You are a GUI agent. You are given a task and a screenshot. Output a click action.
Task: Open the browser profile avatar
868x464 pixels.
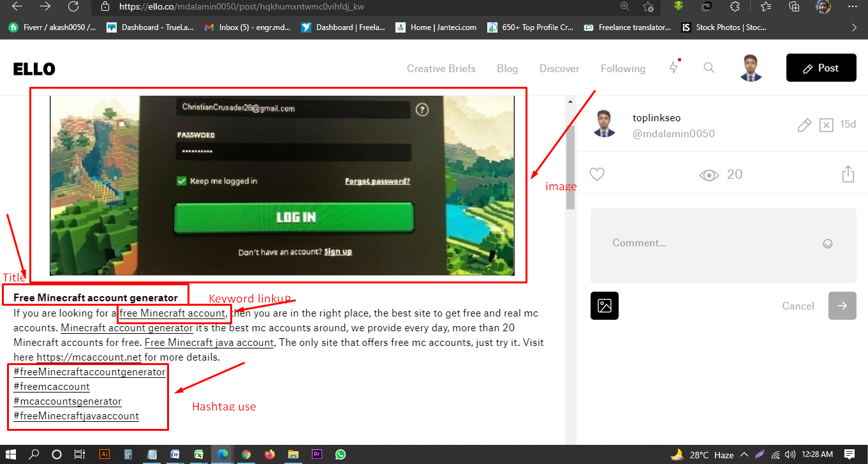pos(823,6)
